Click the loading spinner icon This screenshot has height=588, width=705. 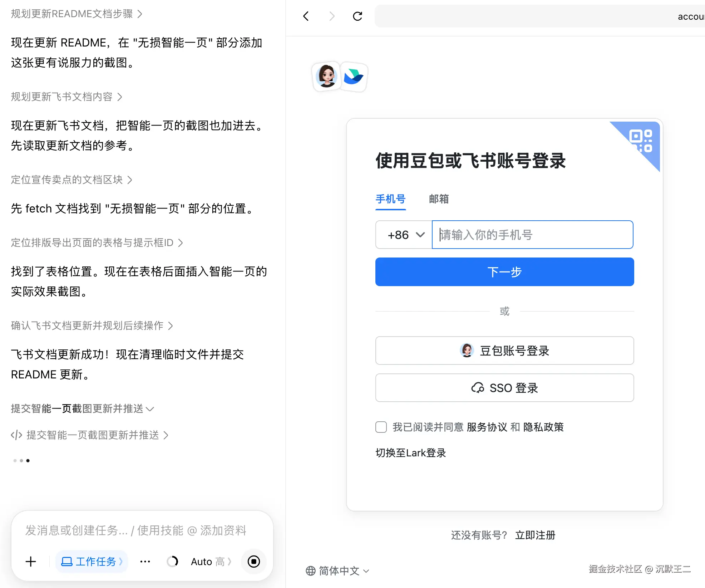click(172, 562)
